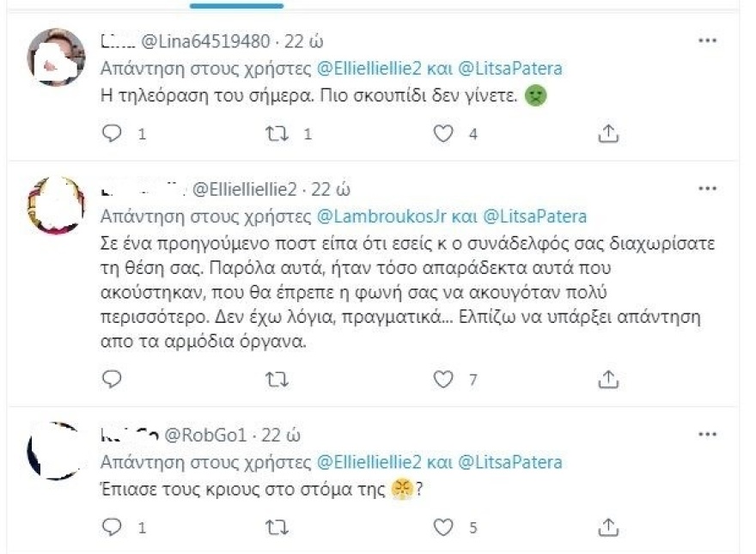Reply to @Lina64519480's tweet
This screenshot has width=756, height=554.
(x=112, y=133)
